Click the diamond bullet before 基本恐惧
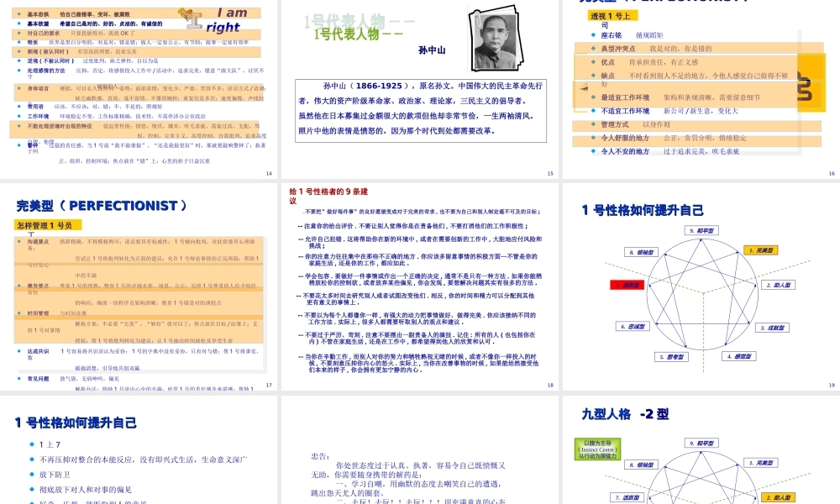Image resolution: width=840 pixels, height=504 pixels. [18, 14]
